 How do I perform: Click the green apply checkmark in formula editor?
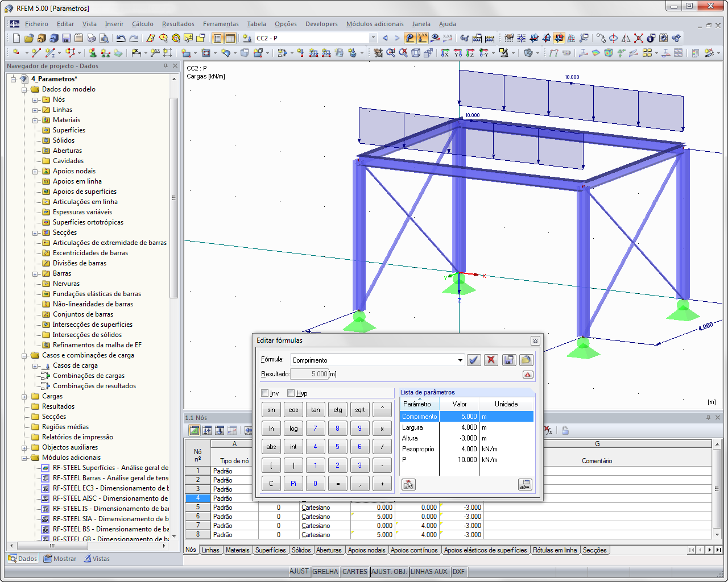[474, 360]
